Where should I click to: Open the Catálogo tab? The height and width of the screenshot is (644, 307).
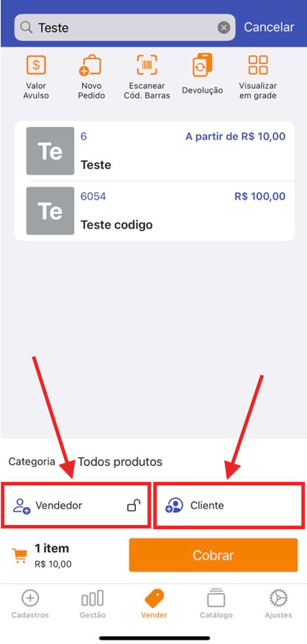pos(216,604)
